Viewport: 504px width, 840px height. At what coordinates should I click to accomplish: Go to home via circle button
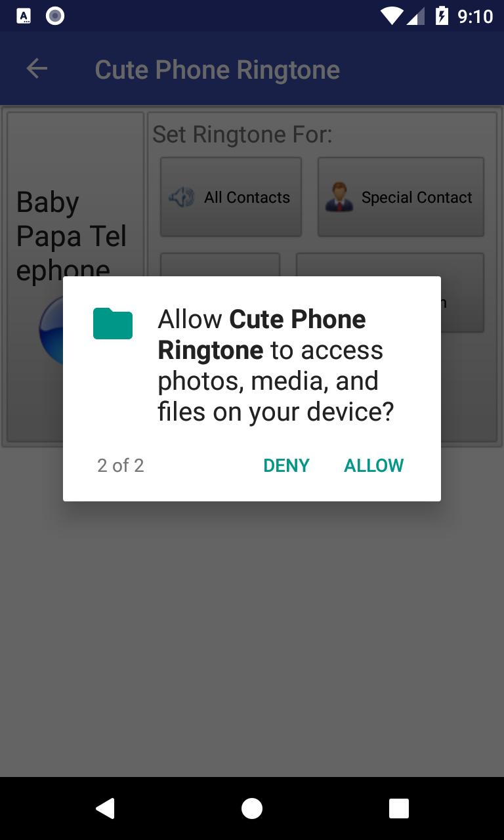[252, 808]
